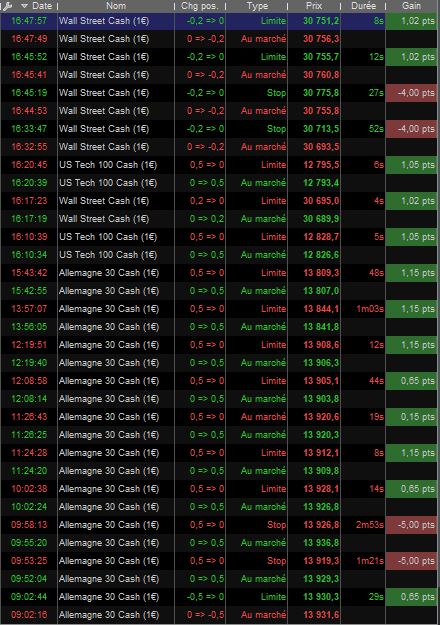Sort by the Nom column header
This screenshot has height=625, width=440.
pyautogui.click(x=116, y=6)
